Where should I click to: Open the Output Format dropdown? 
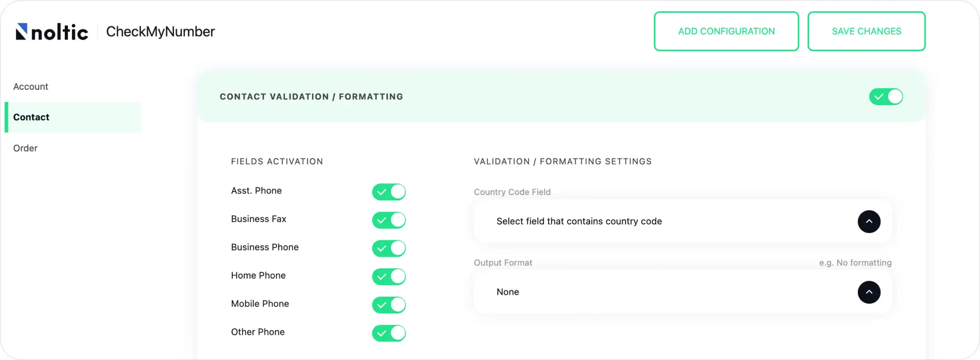pos(683,292)
